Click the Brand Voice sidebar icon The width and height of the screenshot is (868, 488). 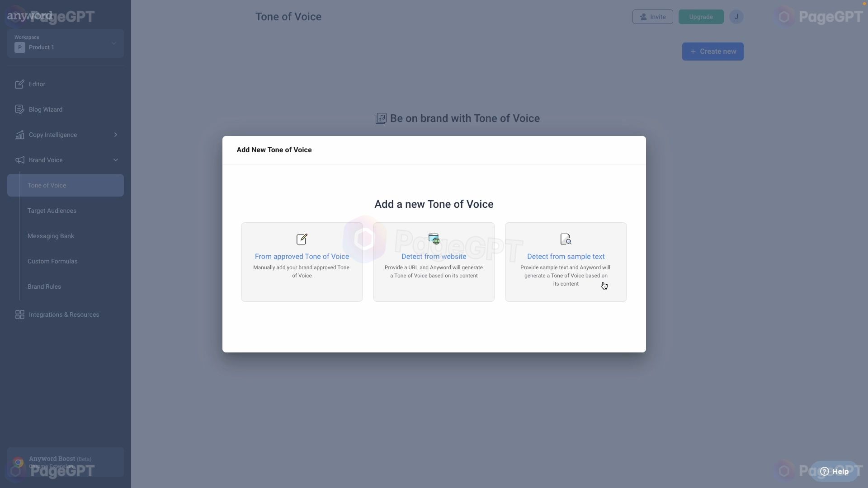[19, 160]
